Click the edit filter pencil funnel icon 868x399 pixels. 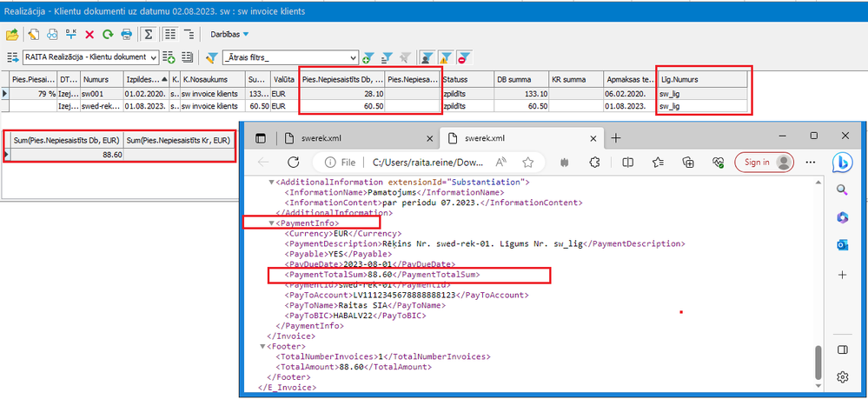click(x=211, y=57)
